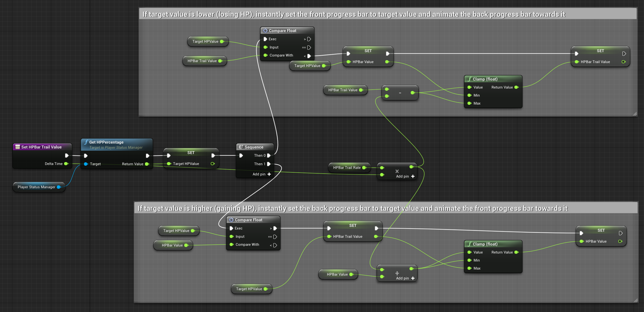This screenshot has width=644, height=312.
Task: Click the Get HPPercentage function icon
Action: pyautogui.click(x=86, y=142)
